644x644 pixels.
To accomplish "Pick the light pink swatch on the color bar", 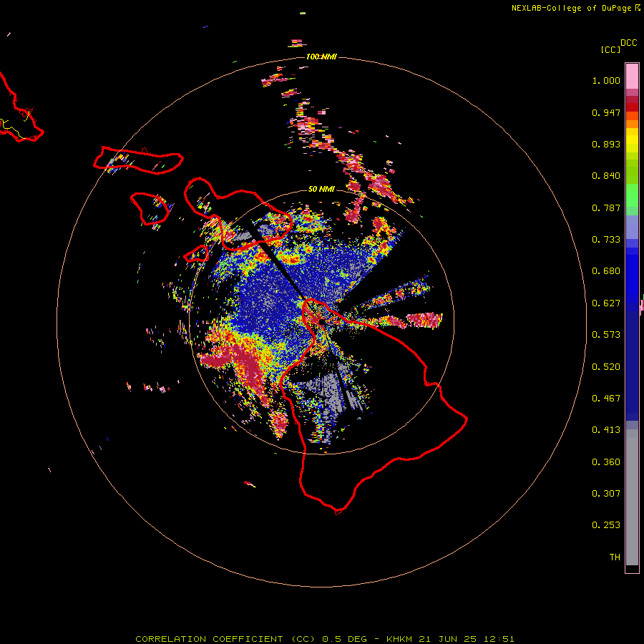I will click(x=632, y=77).
